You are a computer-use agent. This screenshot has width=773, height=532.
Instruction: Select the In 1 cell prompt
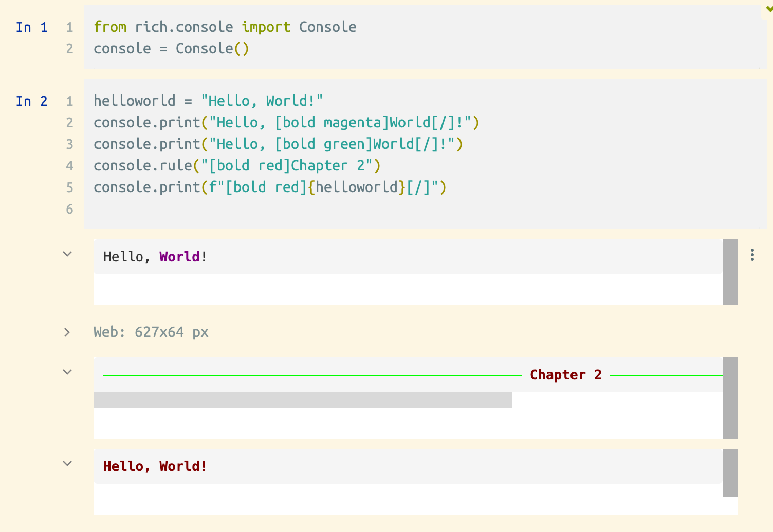tap(32, 27)
